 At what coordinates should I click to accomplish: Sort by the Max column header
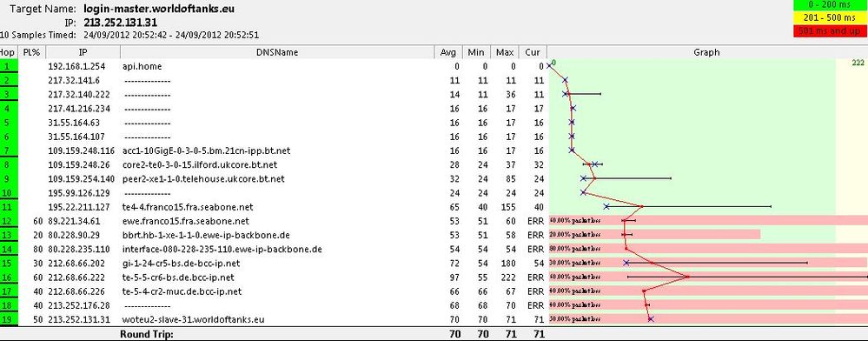pyautogui.click(x=504, y=53)
